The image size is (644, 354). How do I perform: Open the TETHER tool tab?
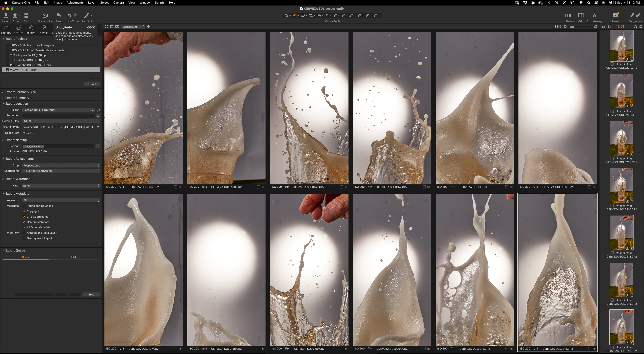point(19,30)
